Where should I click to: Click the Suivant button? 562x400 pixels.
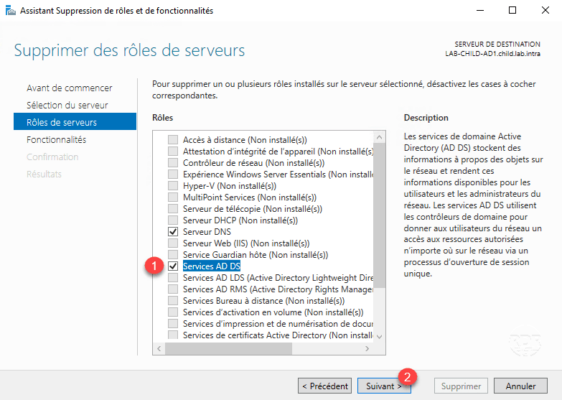384,386
